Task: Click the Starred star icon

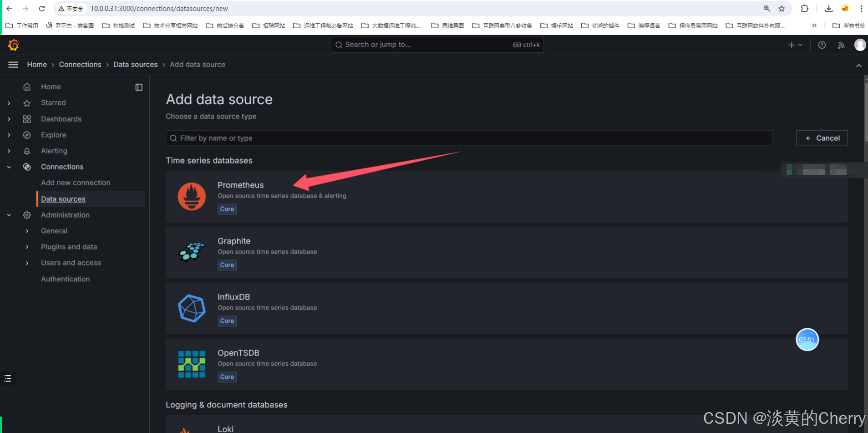Action: pos(27,103)
